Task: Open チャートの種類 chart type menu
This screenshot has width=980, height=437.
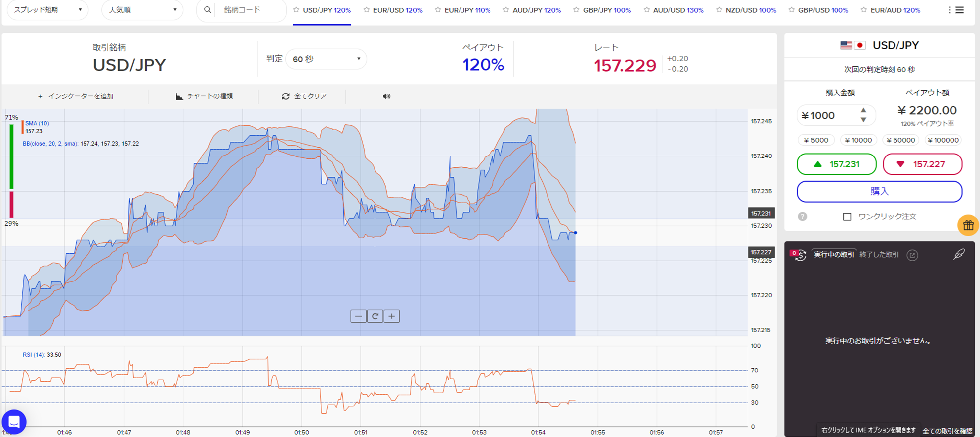Action: point(204,96)
